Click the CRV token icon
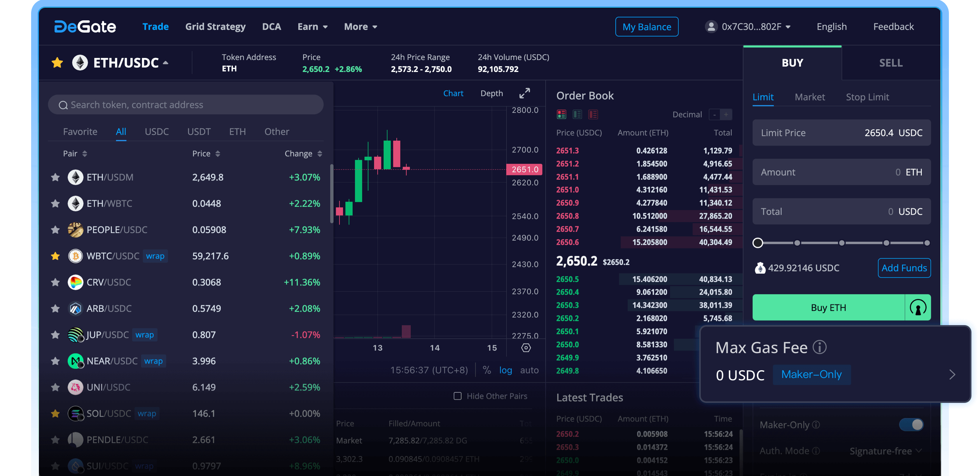980x476 pixels. [75, 282]
